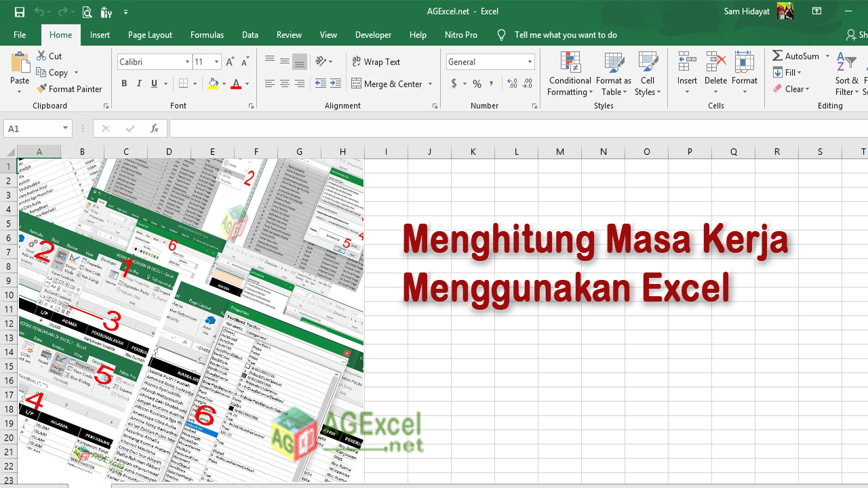Viewport: 868px width, 488px height.
Task: Open Print Preview icon in quick toolbar
Action: click(x=87, y=12)
